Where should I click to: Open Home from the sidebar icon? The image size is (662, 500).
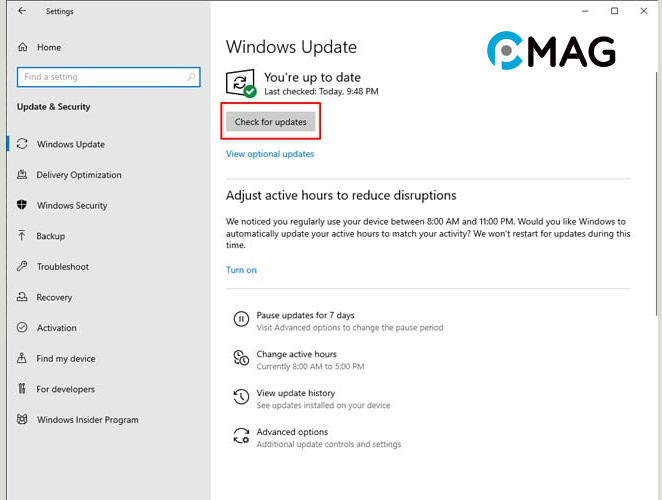tap(23, 47)
